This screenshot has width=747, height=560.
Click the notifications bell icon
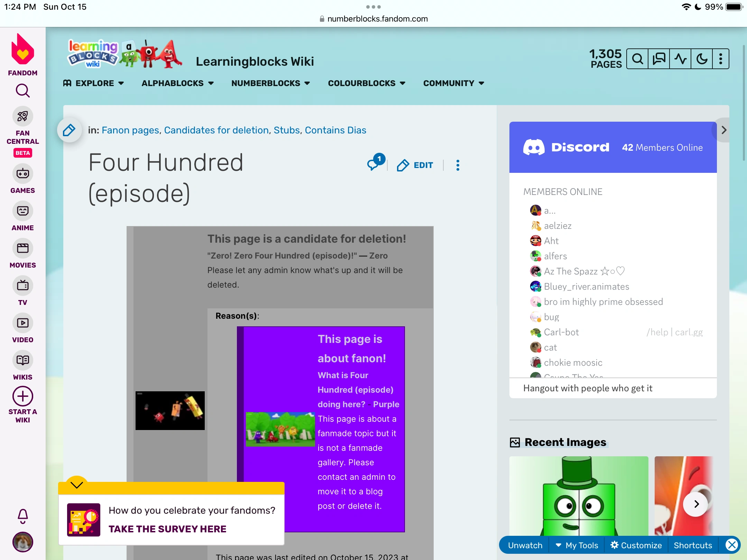[x=23, y=516]
